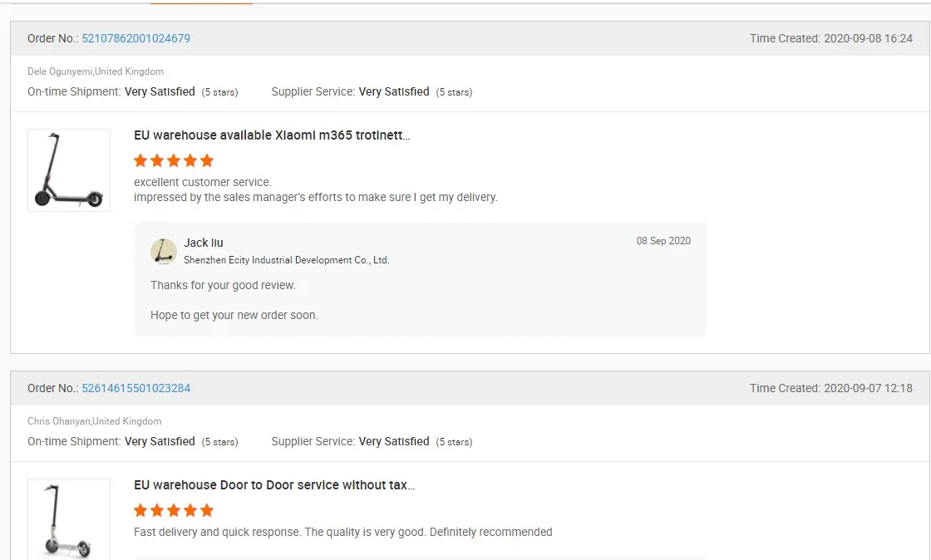Click the 08 Sep 2020 reply date
The height and width of the screenshot is (560, 931).
tap(663, 241)
